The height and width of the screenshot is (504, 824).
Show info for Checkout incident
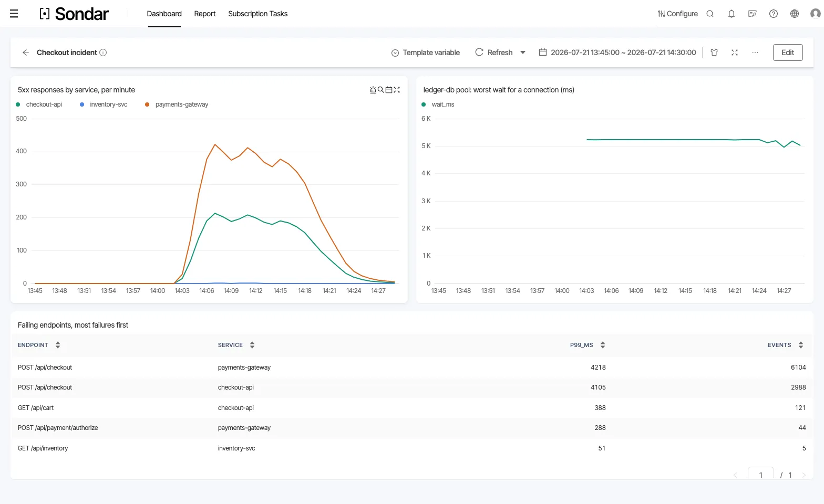pos(103,52)
